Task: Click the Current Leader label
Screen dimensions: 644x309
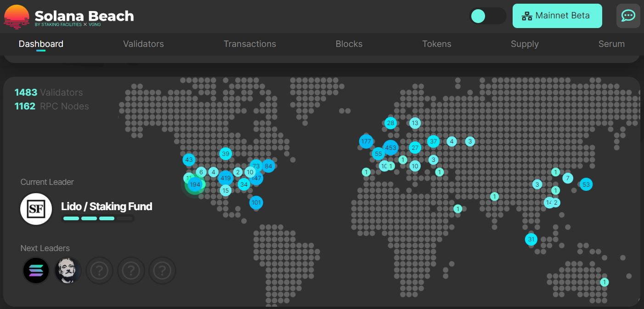Action: tap(47, 182)
